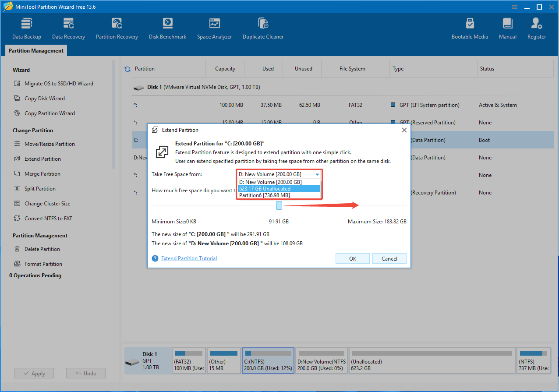Select the (Other) 15 MB block in disk map
The height and width of the screenshot is (392, 559).
[x=223, y=361]
